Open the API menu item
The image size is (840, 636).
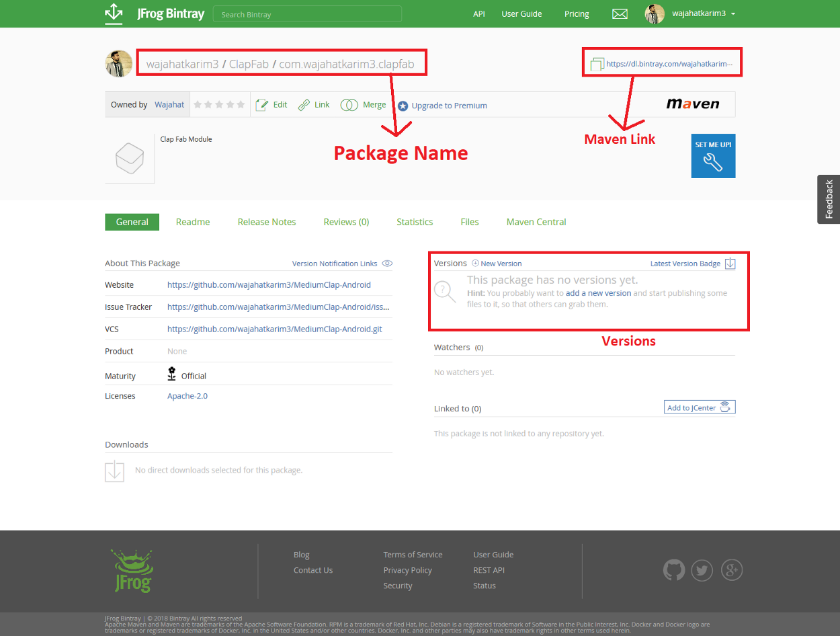pos(479,14)
